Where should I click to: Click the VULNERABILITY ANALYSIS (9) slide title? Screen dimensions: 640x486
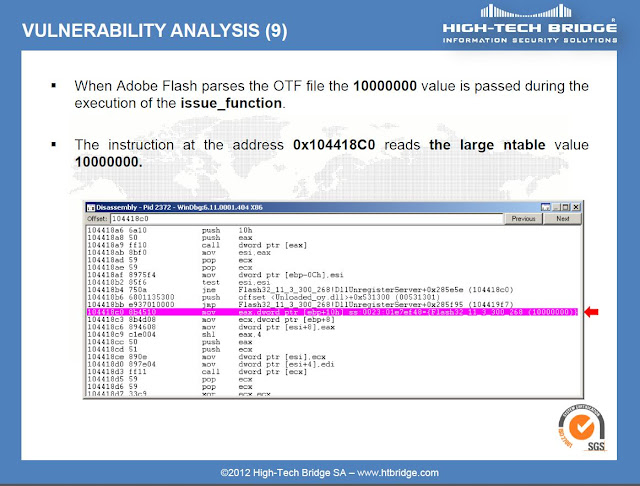pos(155,31)
